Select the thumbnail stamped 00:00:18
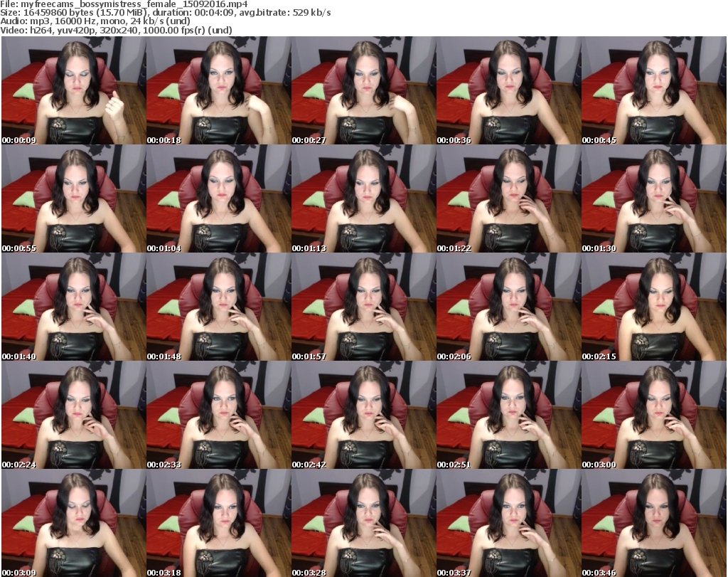The image size is (728, 577). point(219,90)
